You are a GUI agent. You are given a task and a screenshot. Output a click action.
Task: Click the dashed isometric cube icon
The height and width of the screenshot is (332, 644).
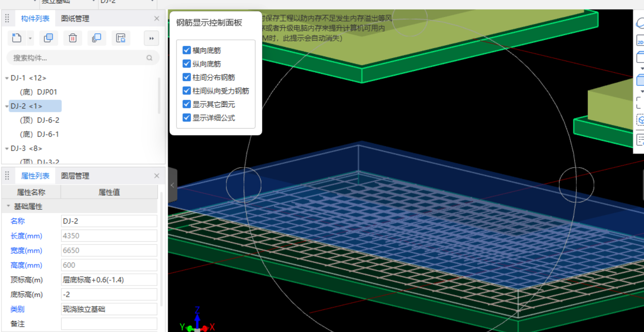[x=640, y=120]
